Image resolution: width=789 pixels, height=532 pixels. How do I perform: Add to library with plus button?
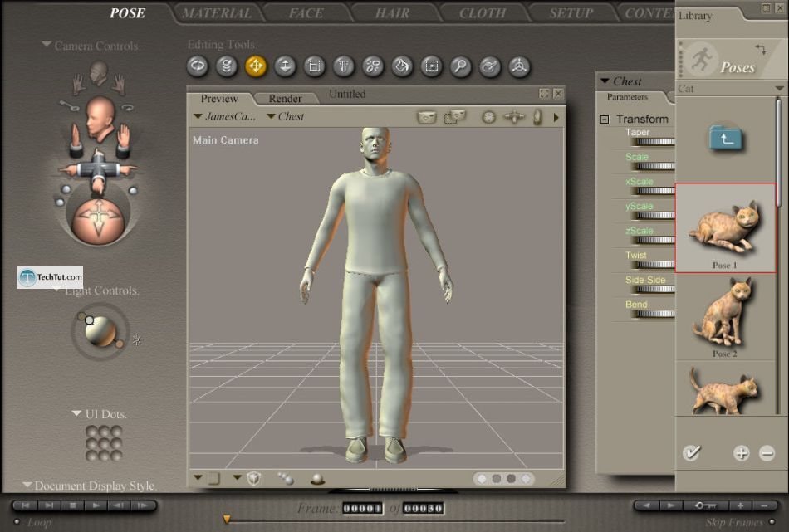(x=741, y=453)
